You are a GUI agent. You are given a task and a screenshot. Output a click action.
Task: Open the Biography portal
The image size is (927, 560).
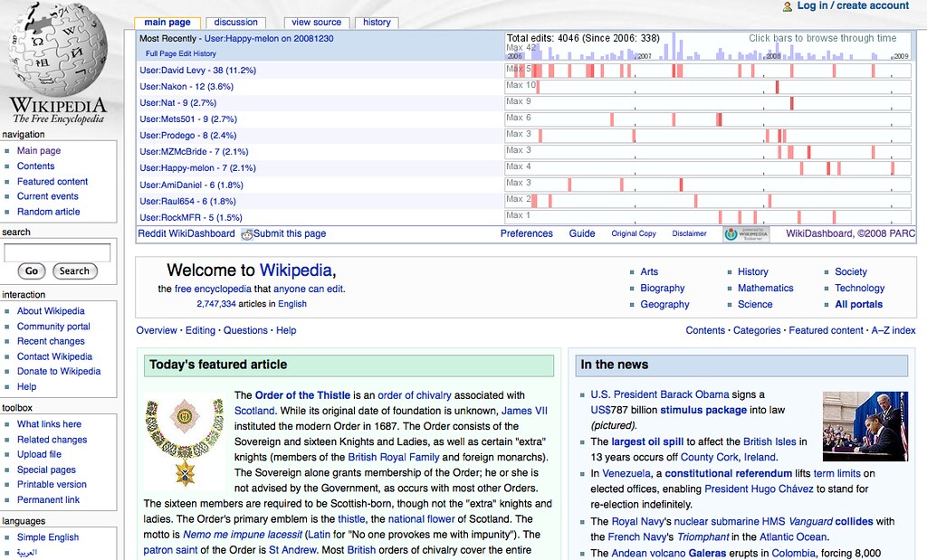click(x=662, y=289)
